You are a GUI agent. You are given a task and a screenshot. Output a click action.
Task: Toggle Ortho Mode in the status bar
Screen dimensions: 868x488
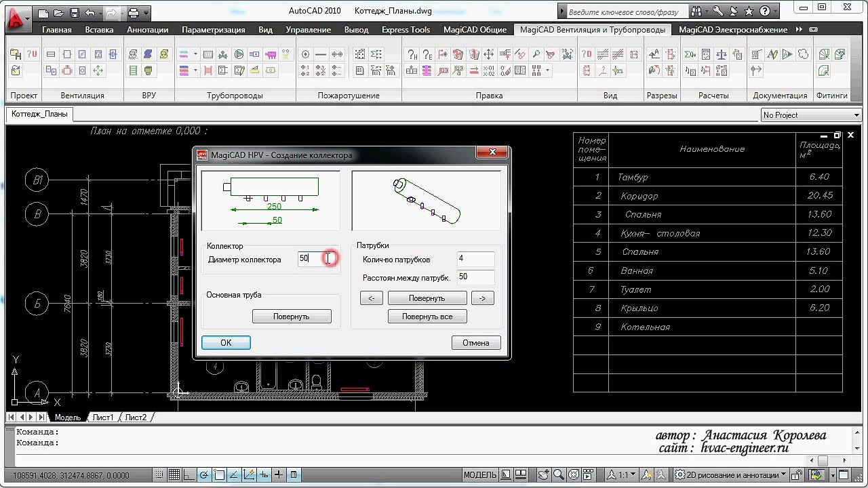pos(189,475)
